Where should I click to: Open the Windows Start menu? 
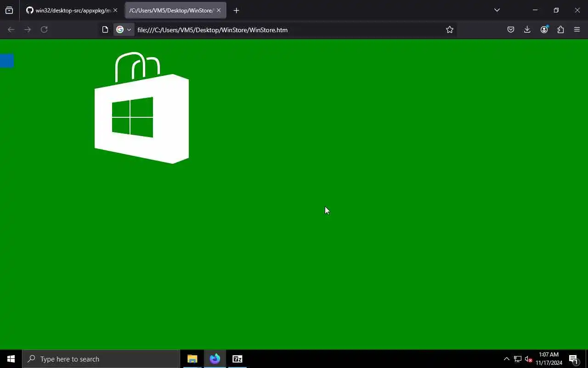[x=11, y=359]
